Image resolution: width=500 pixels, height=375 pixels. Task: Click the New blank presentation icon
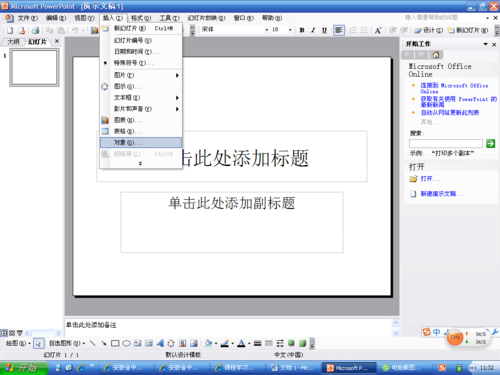[10, 30]
